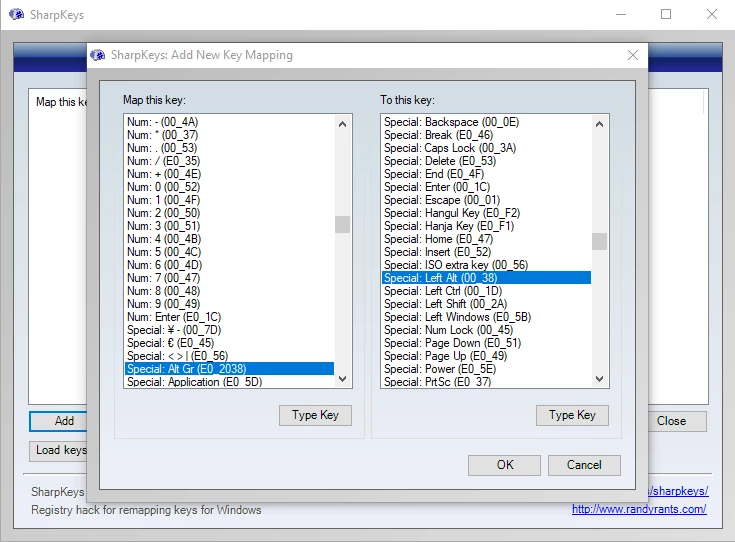
Task: Click scroll thumb in To this key list
Action: pos(599,242)
